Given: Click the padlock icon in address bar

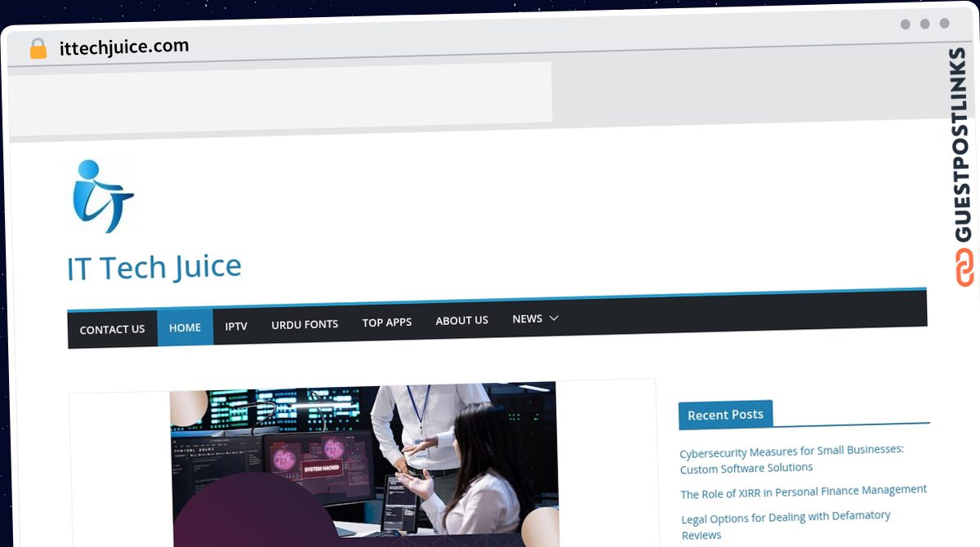Looking at the screenshot, I should pos(38,49).
